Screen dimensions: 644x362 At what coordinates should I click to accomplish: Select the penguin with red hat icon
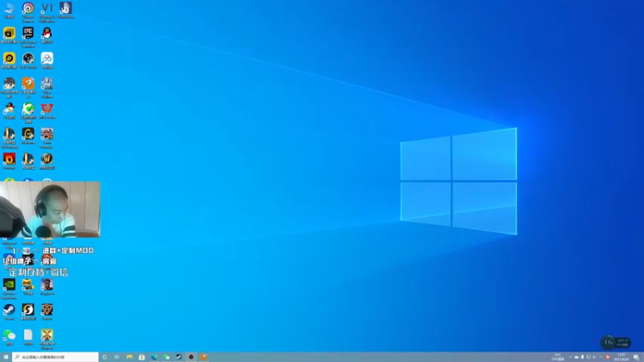(9, 111)
